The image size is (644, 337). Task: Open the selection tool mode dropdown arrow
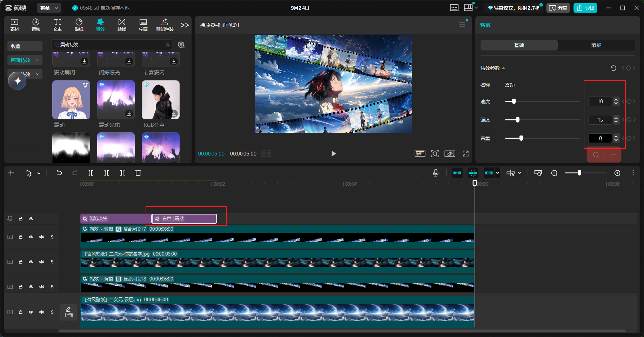(x=39, y=173)
